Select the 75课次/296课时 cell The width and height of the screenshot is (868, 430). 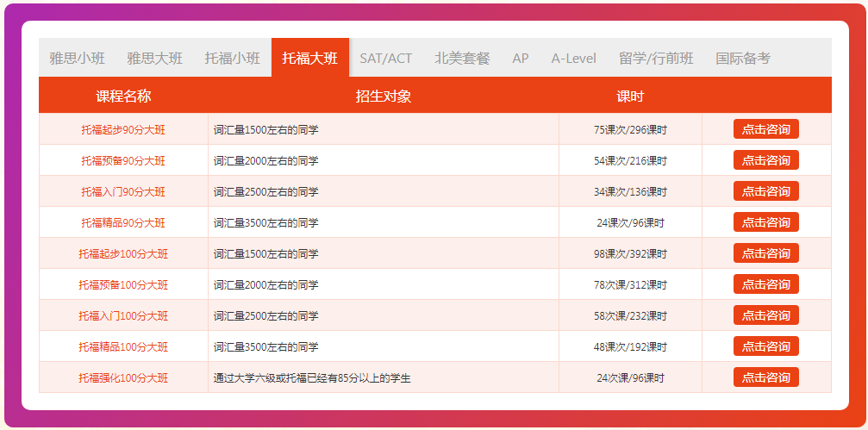(x=630, y=130)
